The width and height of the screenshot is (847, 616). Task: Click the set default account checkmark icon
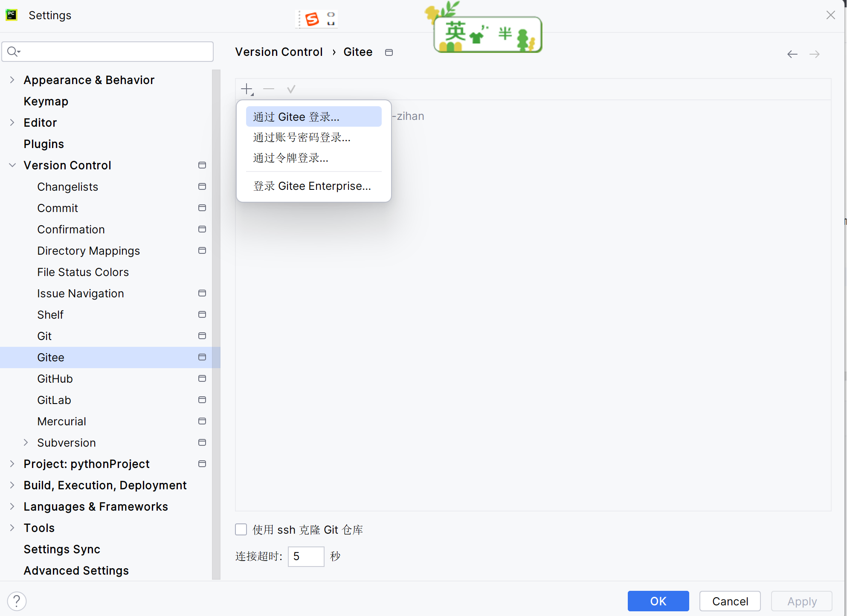pos(291,89)
